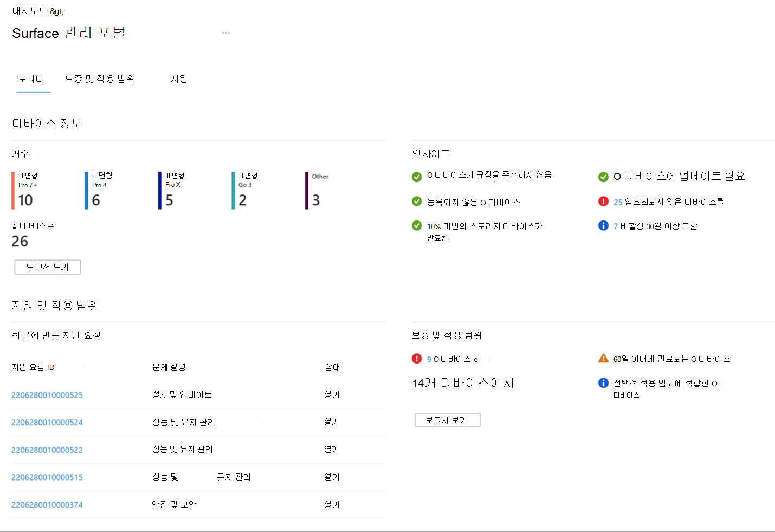Screen dimensions: 775x532
Task: Switch to the 지원 tab
Action: (179, 79)
